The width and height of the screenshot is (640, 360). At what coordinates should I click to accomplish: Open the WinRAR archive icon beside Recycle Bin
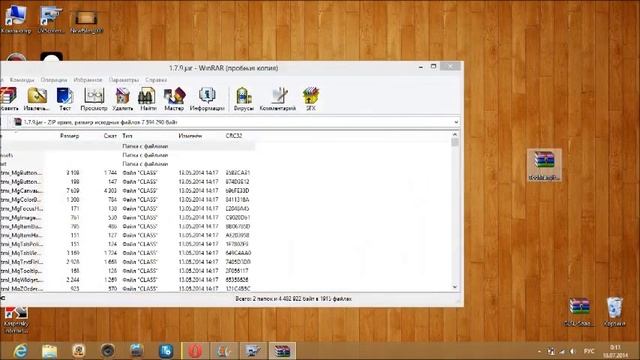point(580,312)
